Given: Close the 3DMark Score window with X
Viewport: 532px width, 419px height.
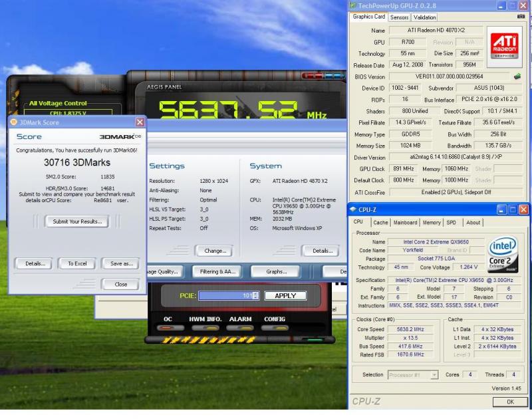Looking at the screenshot, I should click(x=140, y=122).
